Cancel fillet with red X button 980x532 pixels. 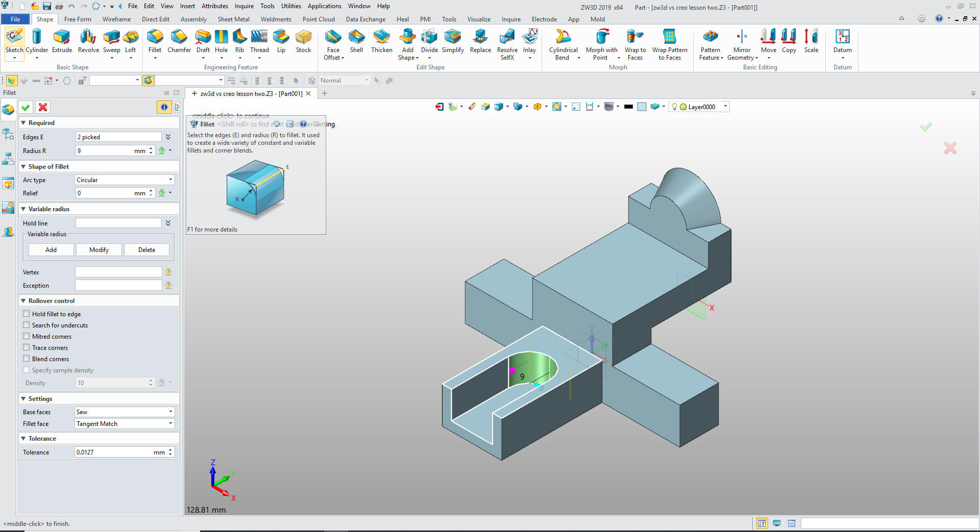coord(43,107)
